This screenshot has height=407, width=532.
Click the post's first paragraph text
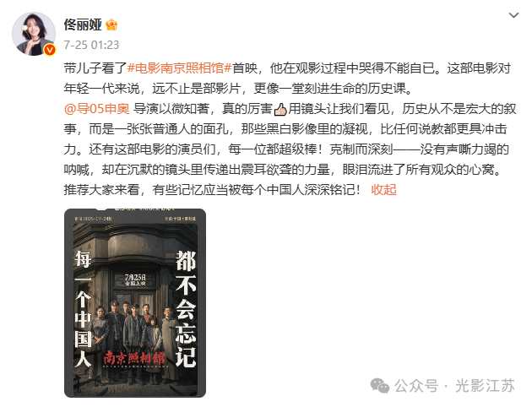(287, 79)
